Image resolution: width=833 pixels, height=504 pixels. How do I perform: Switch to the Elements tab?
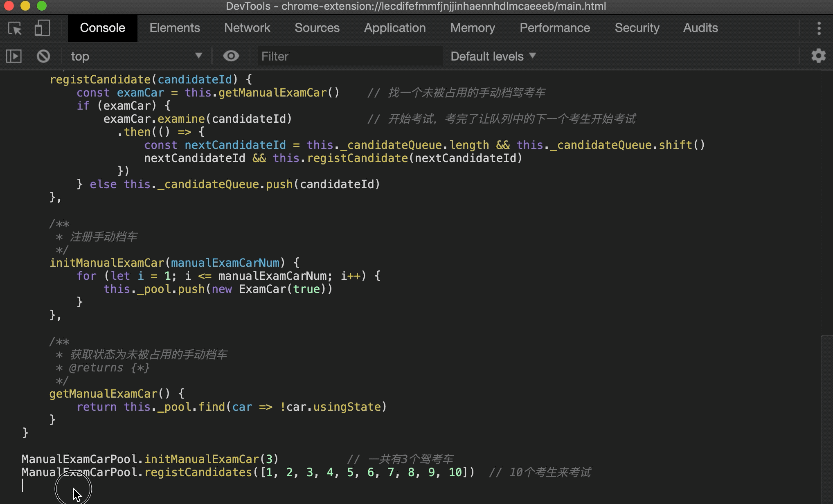175,28
